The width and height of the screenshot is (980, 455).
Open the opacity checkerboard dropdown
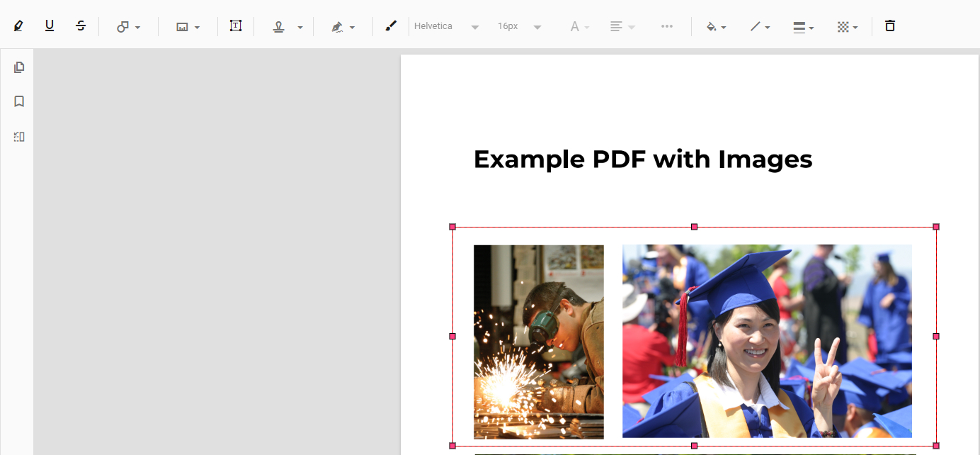coord(848,27)
